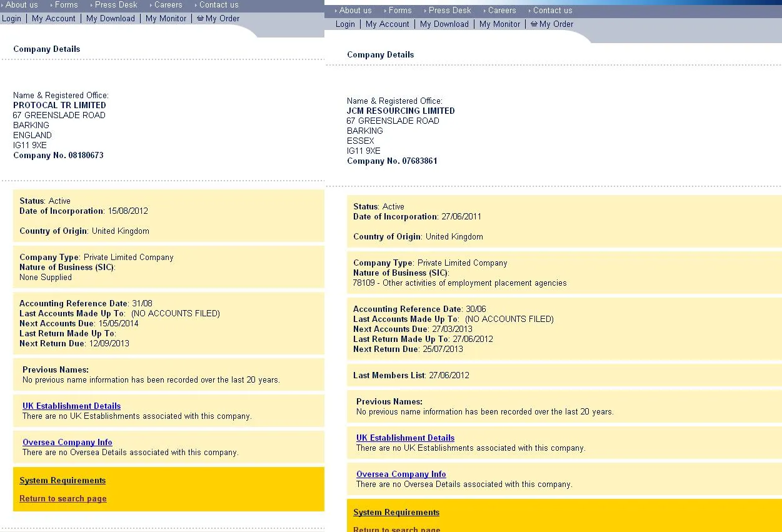
Task: Click postcode IG11 9XE under PROTOCAL TR
Action: (30, 146)
